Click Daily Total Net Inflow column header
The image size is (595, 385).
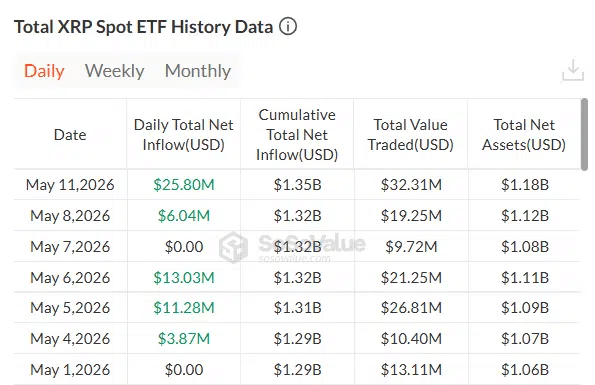coord(184,135)
